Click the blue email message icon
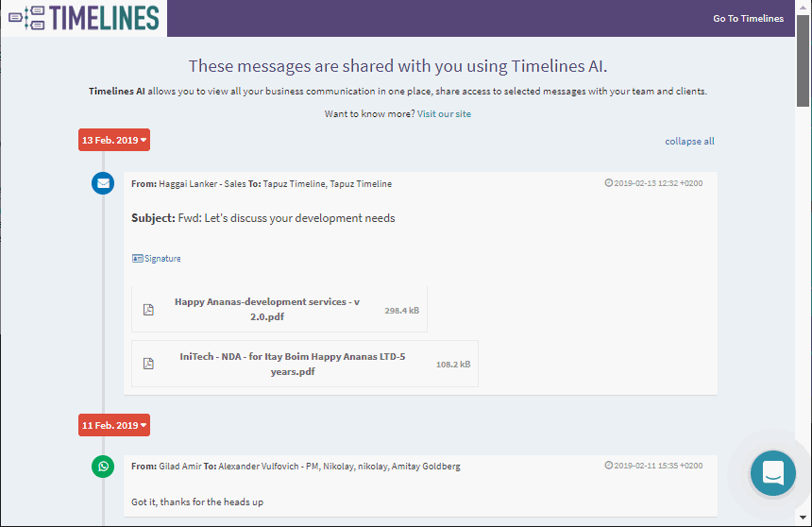The width and height of the screenshot is (812, 527). (103, 183)
